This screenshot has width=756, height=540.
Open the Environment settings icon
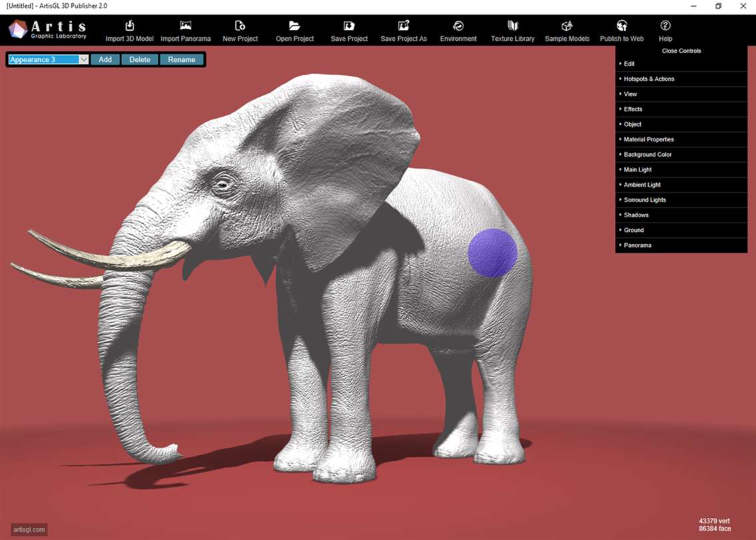point(458,25)
